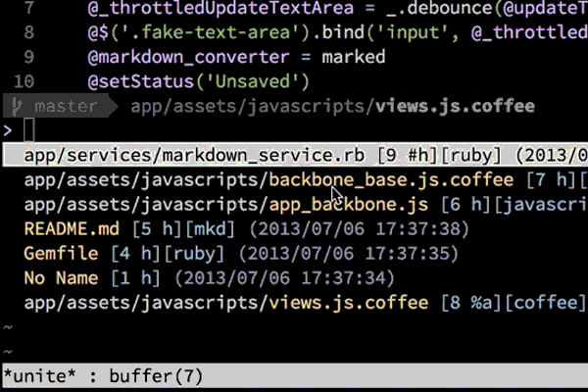Click the No Name timestamp (2013/07/06 17:37:34)
The width and height of the screenshot is (588, 392).
click(284, 278)
